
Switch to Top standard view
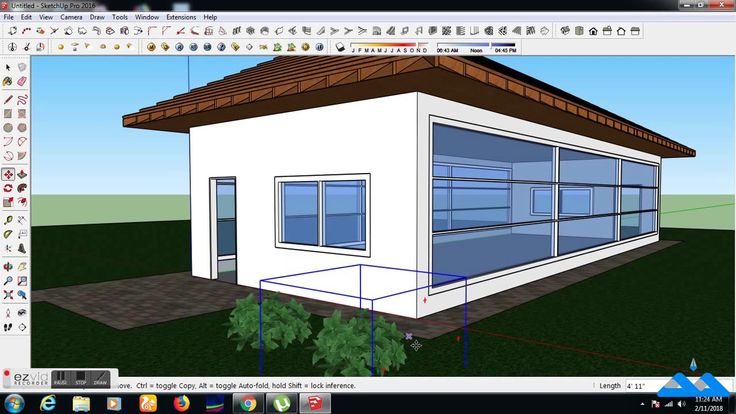point(579,31)
